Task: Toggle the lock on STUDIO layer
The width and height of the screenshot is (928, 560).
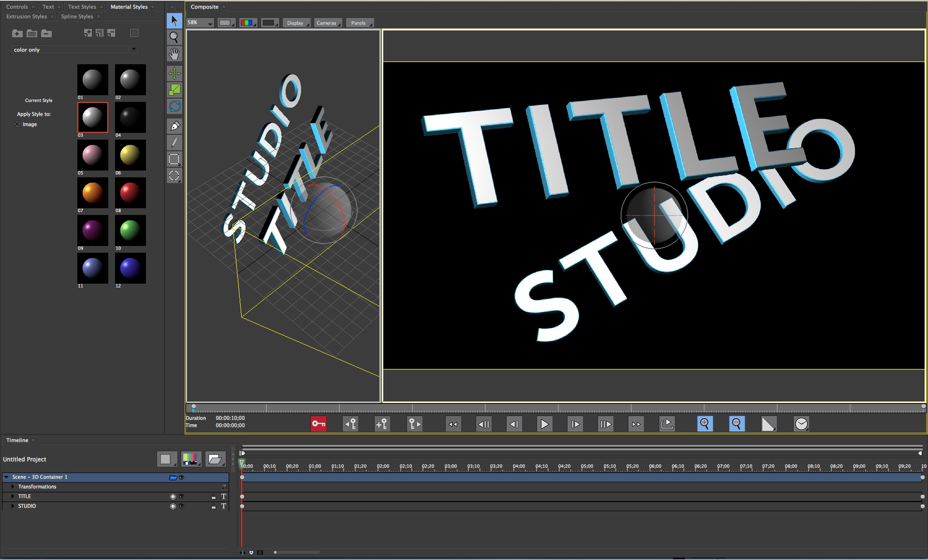Action: click(x=213, y=506)
